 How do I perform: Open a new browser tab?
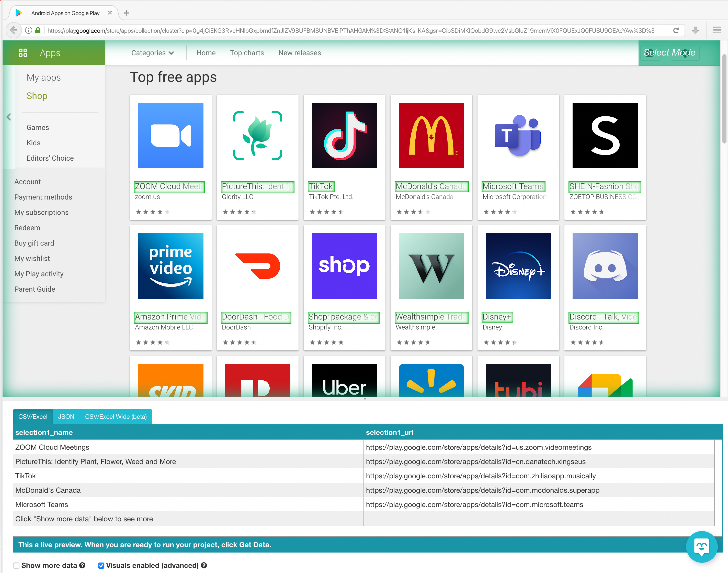(127, 13)
